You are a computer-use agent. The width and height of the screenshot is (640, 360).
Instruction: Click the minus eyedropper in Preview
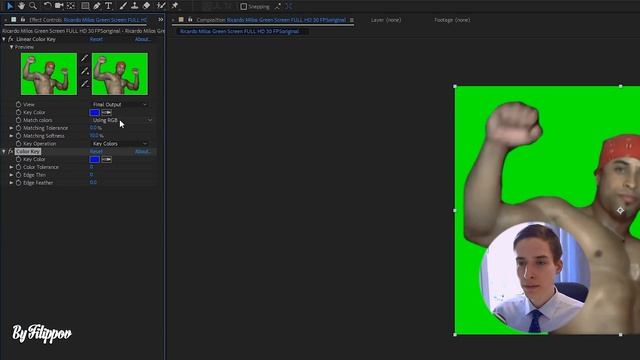84,84
